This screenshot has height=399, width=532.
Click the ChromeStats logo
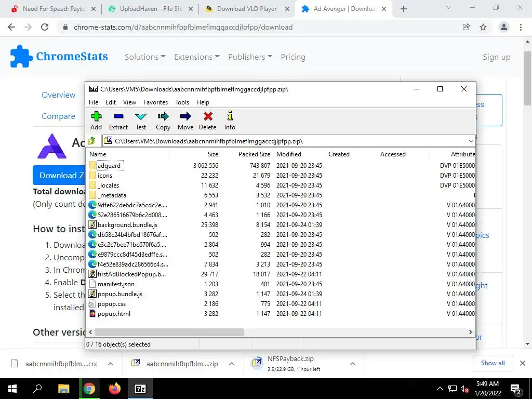tap(59, 56)
